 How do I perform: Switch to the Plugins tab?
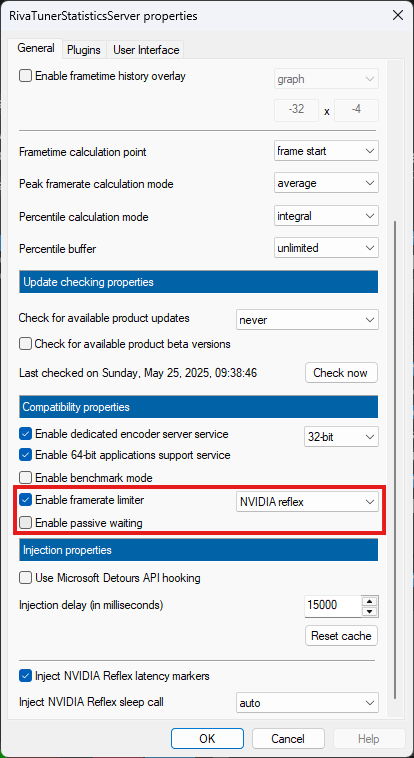tap(84, 50)
